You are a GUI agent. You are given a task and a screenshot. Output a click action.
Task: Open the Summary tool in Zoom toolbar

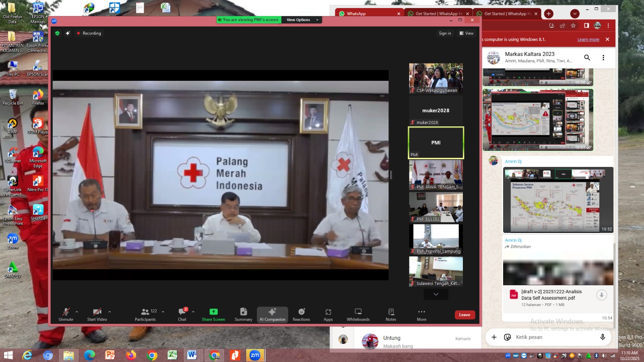[243, 314]
